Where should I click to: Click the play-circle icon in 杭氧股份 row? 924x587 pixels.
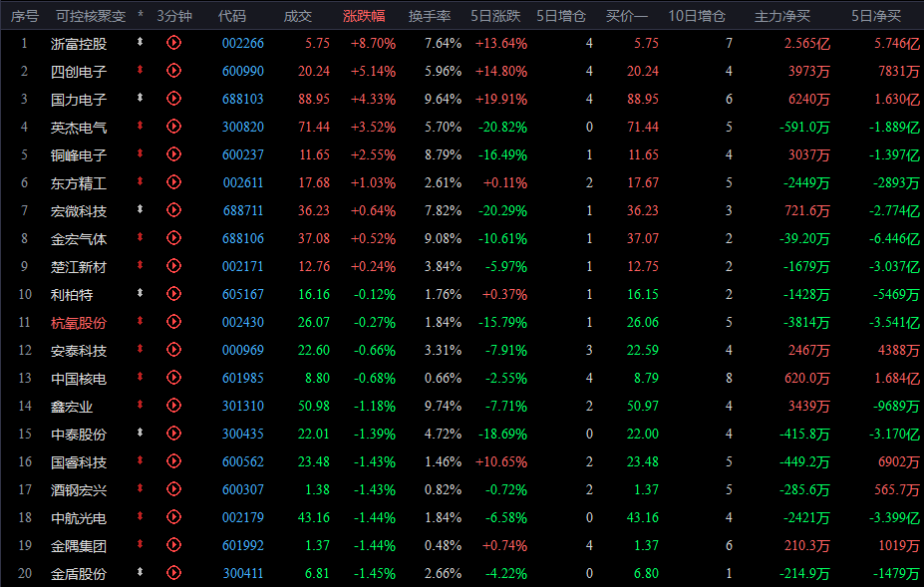(x=173, y=321)
